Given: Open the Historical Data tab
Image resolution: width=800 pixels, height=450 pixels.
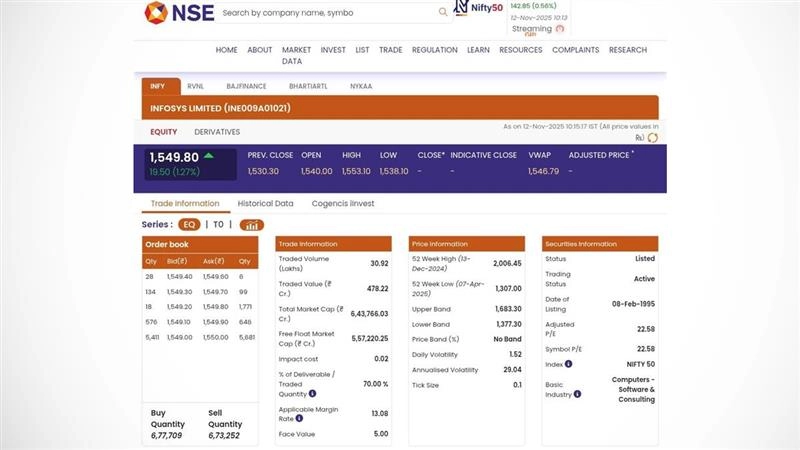Looking at the screenshot, I should tap(265, 203).
